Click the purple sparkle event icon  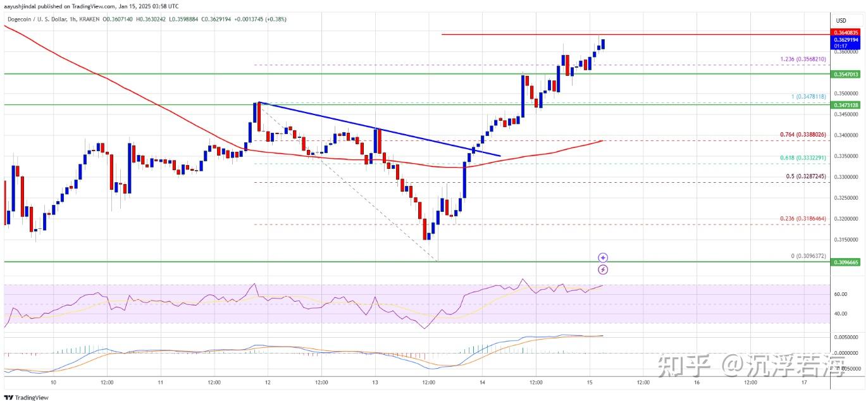pos(603,257)
